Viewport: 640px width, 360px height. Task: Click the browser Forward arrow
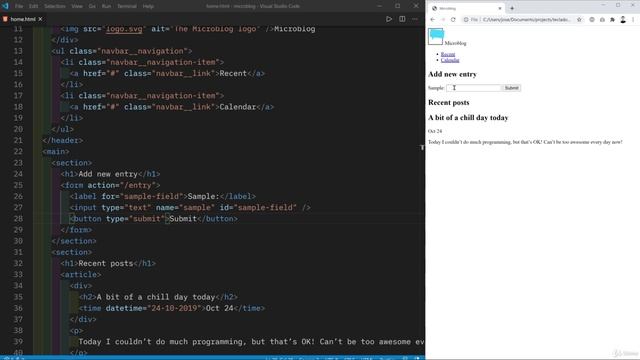tap(443, 20)
